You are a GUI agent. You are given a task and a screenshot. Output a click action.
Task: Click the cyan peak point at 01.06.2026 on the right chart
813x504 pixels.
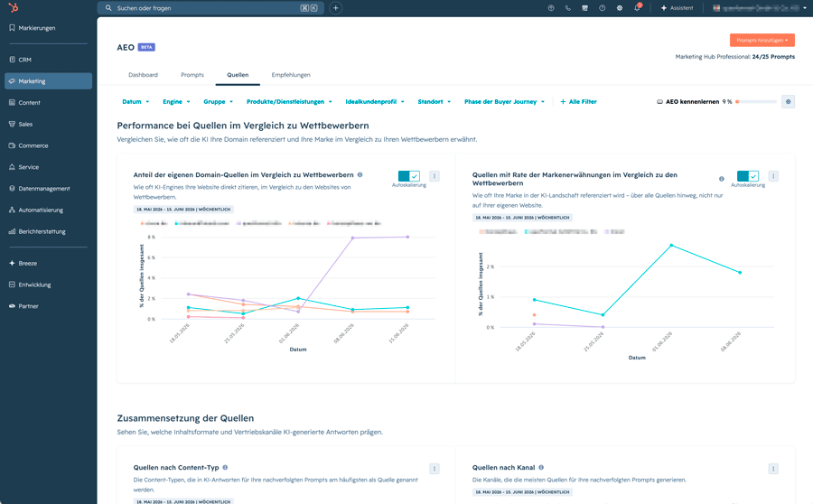(x=671, y=246)
